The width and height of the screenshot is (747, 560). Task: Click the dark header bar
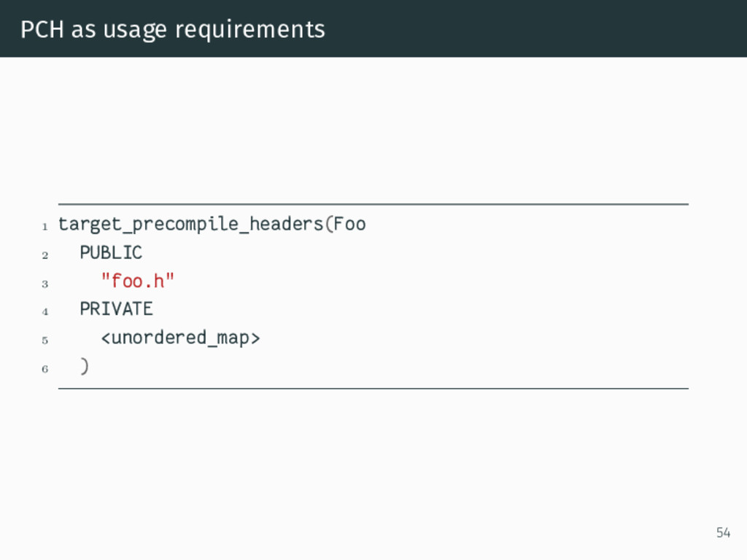point(373,28)
